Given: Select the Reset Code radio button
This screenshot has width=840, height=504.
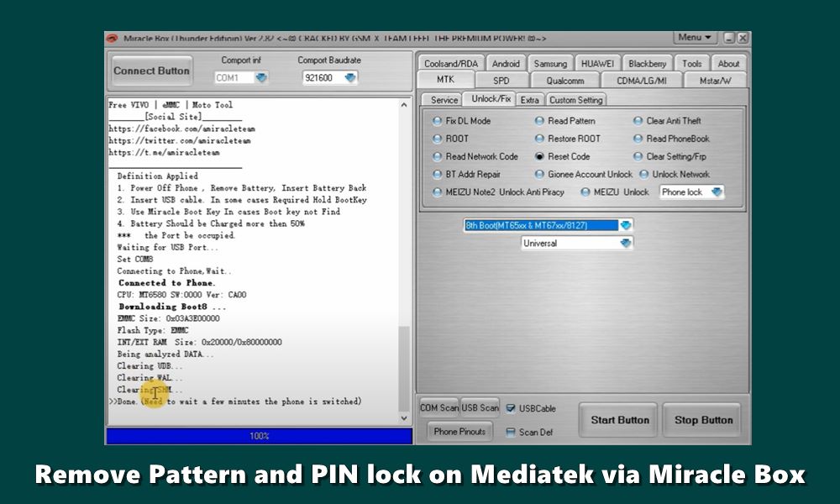Looking at the screenshot, I should [539, 156].
